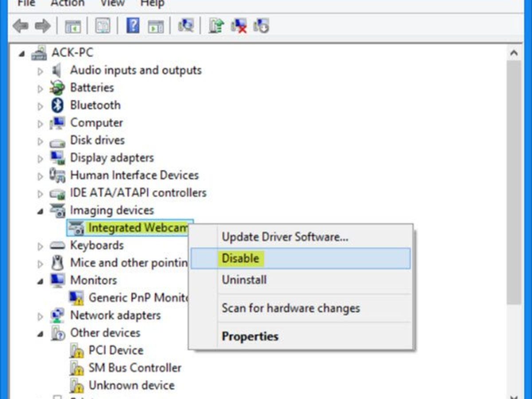Image resolution: width=532 pixels, height=399 pixels.
Task: Expand the Disk drives arrow
Action: [40, 141]
